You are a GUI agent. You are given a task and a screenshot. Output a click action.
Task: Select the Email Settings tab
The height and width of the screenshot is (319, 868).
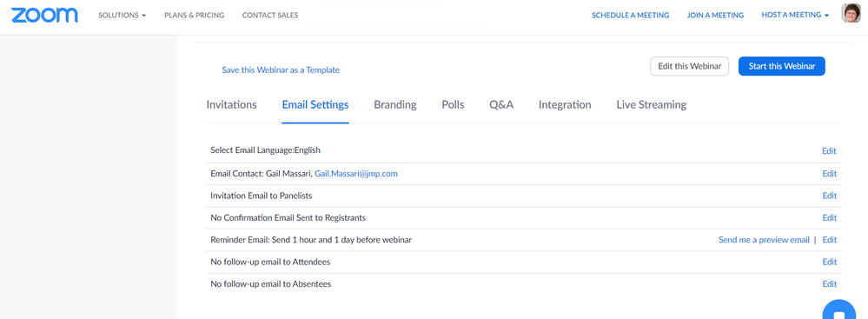tap(315, 104)
